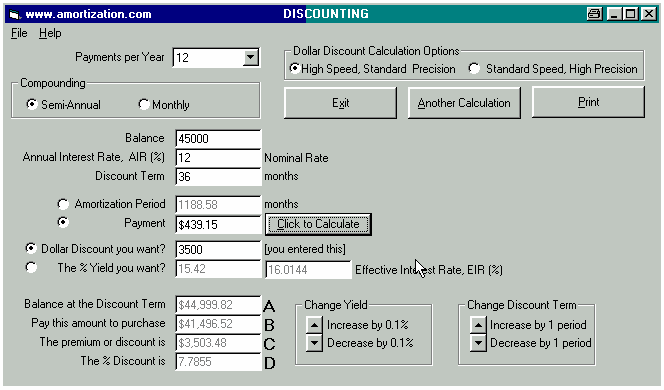Click the purchase amount field $41,496.52
The width and height of the screenshot is (664, 390).
pos(218,324)
